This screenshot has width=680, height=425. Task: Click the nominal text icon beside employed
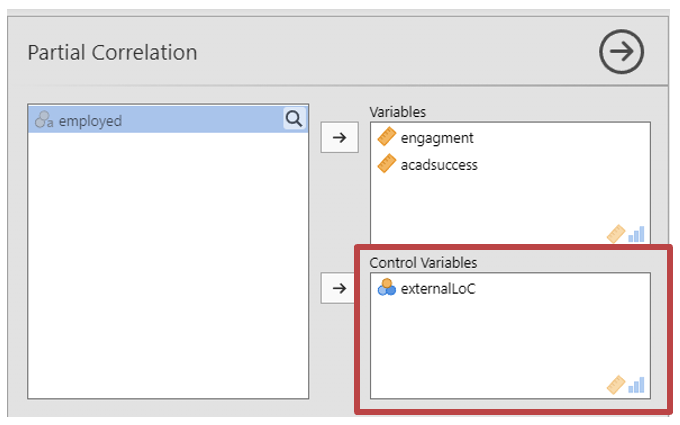(x=44, y=121)
